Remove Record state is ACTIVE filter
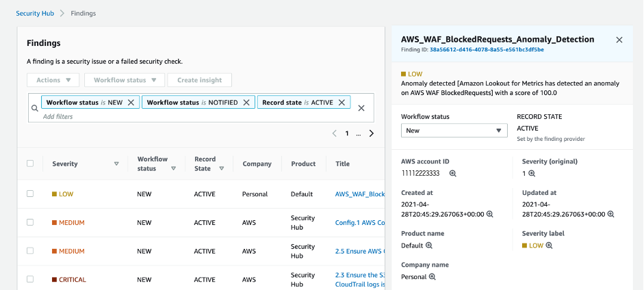Image resolution: width=644 pixels, height=290 pixels. tap(342, 103)
